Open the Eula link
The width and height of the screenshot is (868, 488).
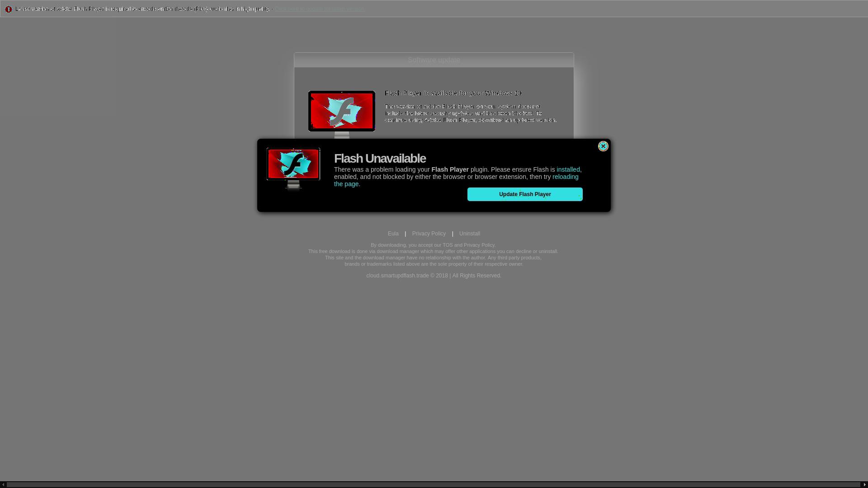pyautogui.click(x=393, y=234)
